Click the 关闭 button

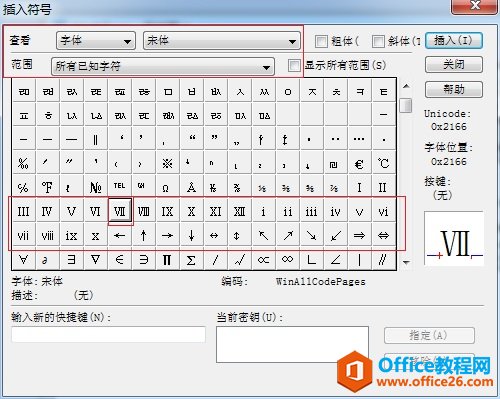tap(454, 64)
